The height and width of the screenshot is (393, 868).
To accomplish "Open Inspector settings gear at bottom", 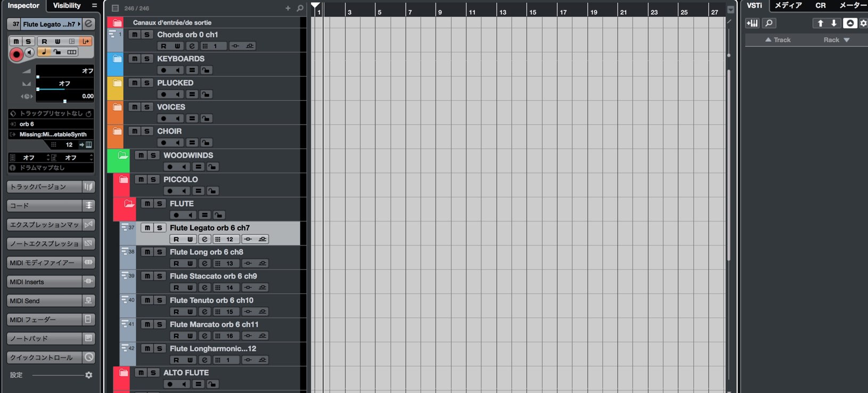I will tap(89, 375).
